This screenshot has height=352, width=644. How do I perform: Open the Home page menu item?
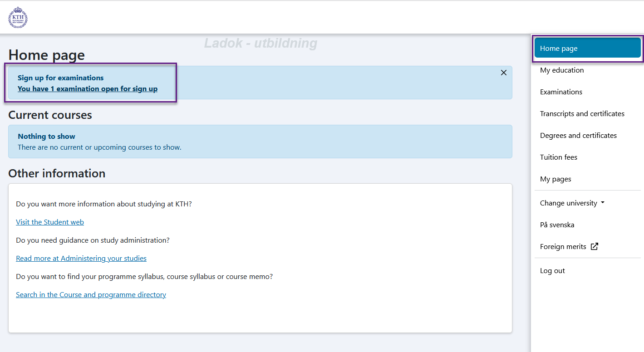[588, 48]
